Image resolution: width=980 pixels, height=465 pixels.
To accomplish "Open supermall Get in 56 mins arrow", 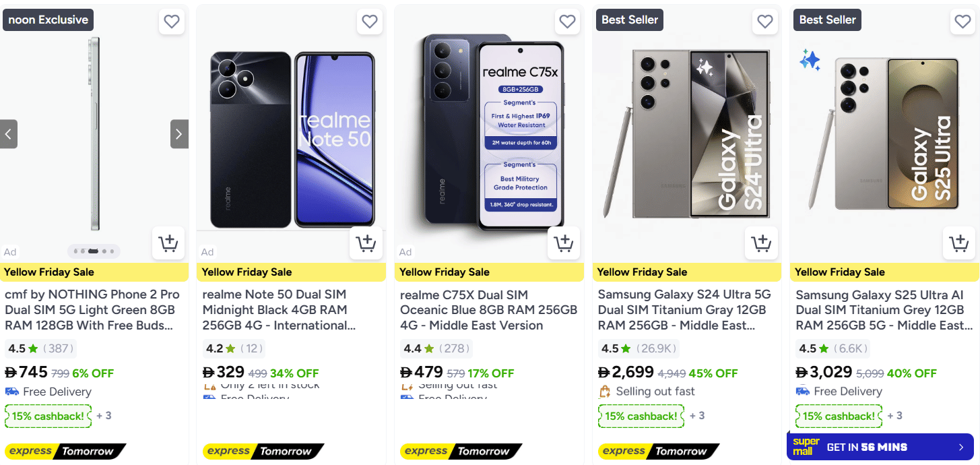I will coord(961,447).
